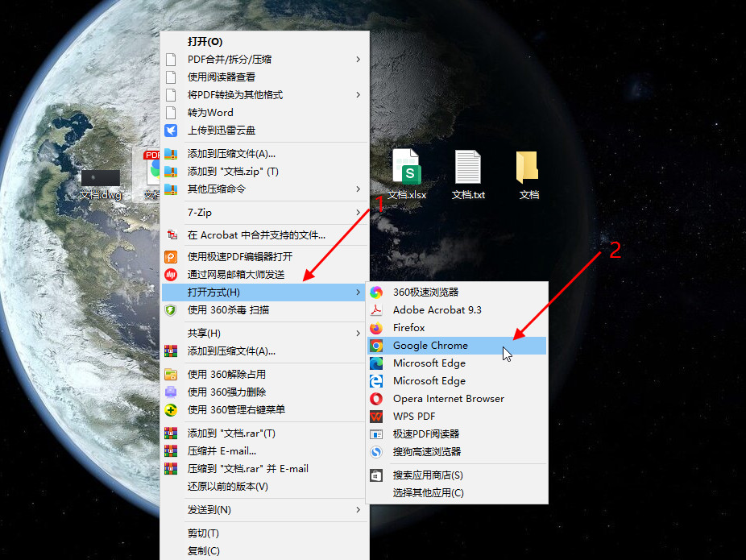Viewport: 746px width, 560px height.
Task: Click the 360极速浏览器 icon
Action: tap(376, 292)
